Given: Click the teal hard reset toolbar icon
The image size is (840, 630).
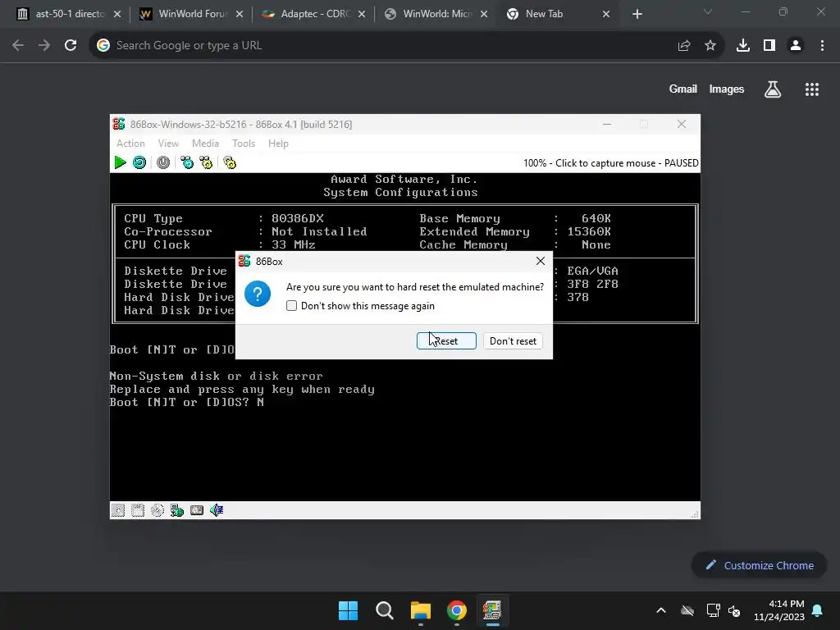Looking at the screenshot, I should [139, 162].
